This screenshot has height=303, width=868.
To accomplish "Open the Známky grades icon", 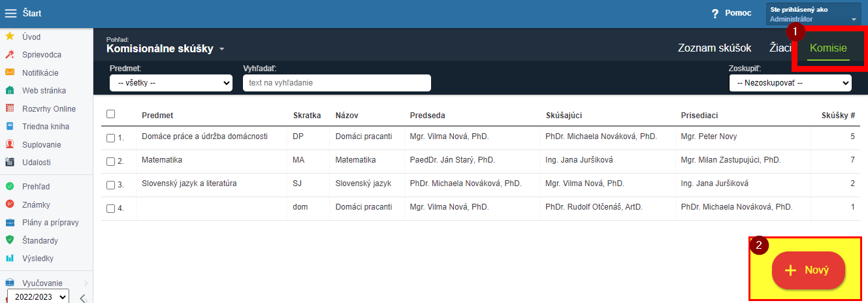I will coord(10,204).
